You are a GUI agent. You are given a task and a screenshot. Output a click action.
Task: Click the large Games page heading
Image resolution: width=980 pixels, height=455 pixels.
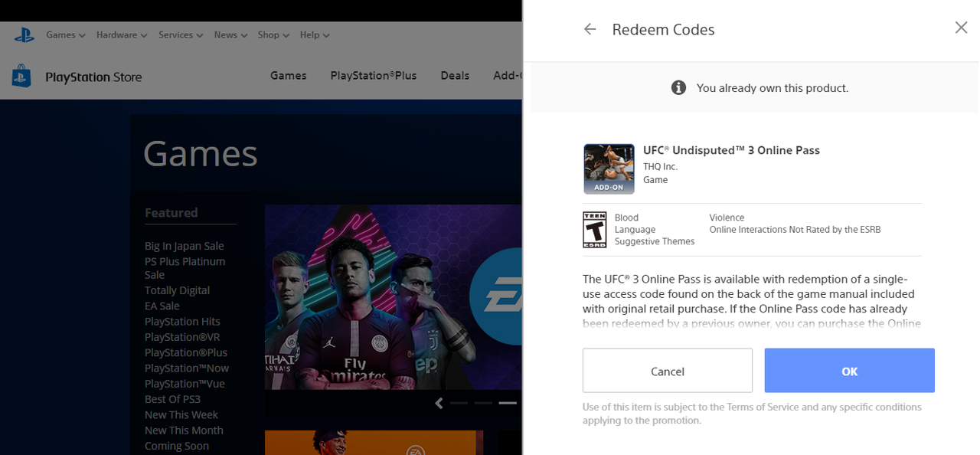(201, 154)
